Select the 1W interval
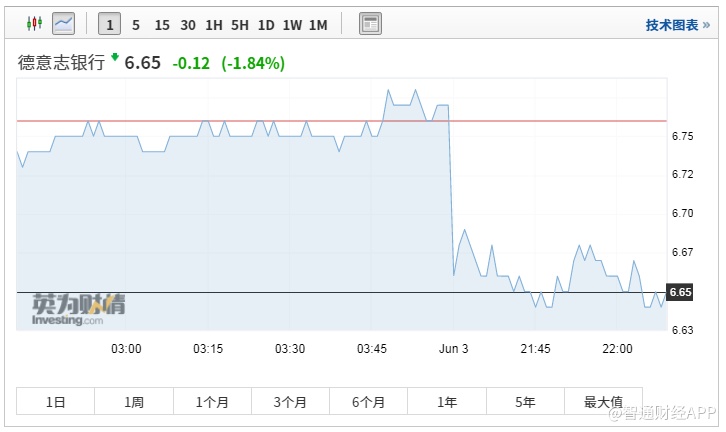 (x=292, y=25)
